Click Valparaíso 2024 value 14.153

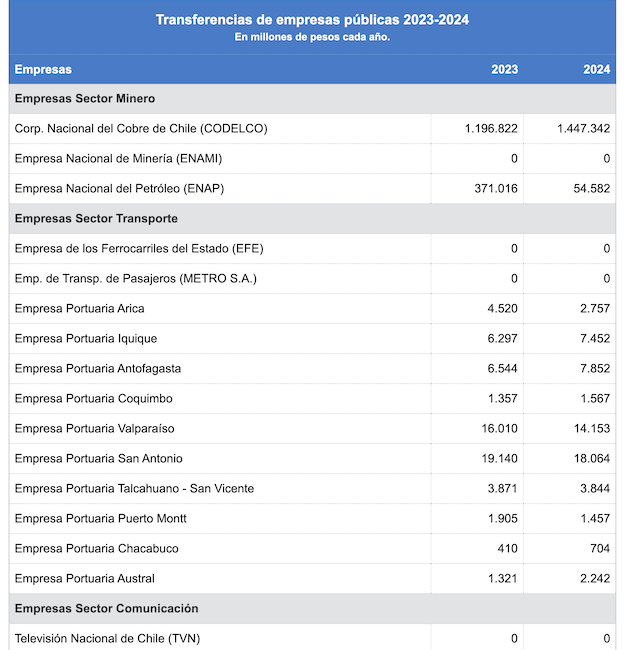tap(592, 429)
